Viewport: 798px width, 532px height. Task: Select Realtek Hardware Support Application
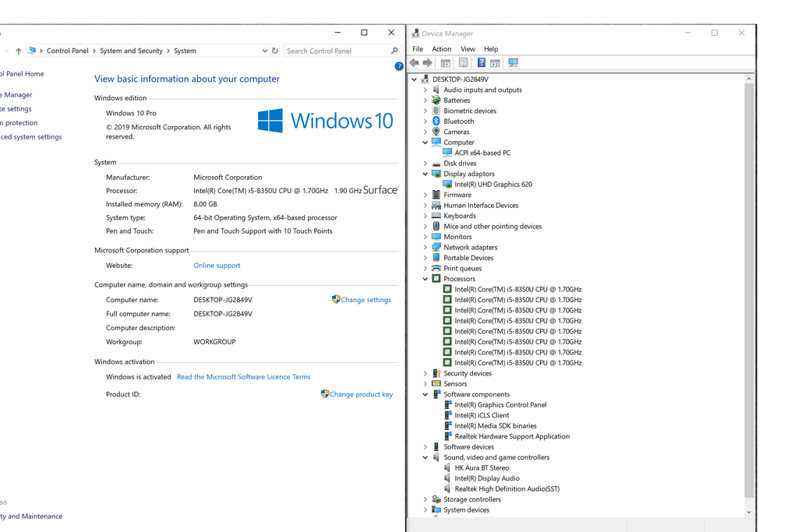[x=512, y=436]
